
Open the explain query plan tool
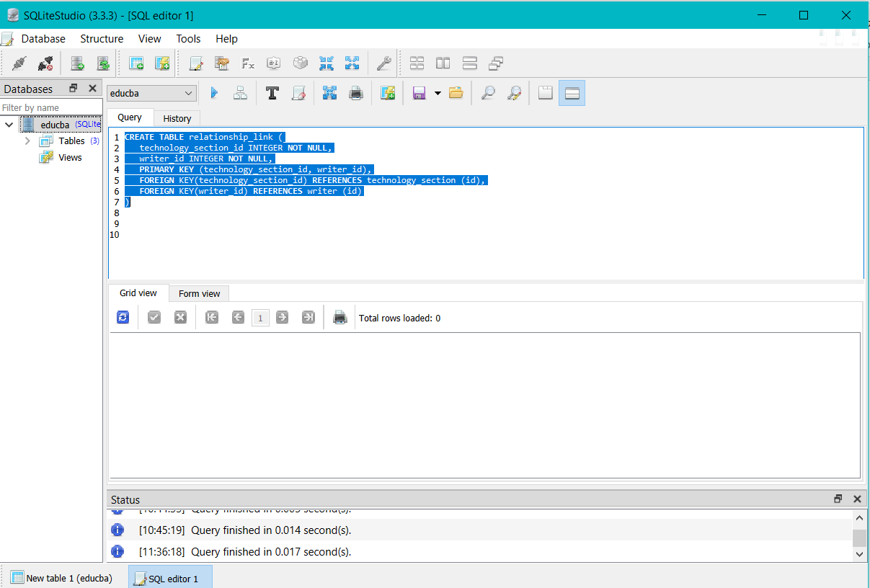coord(240,92)
